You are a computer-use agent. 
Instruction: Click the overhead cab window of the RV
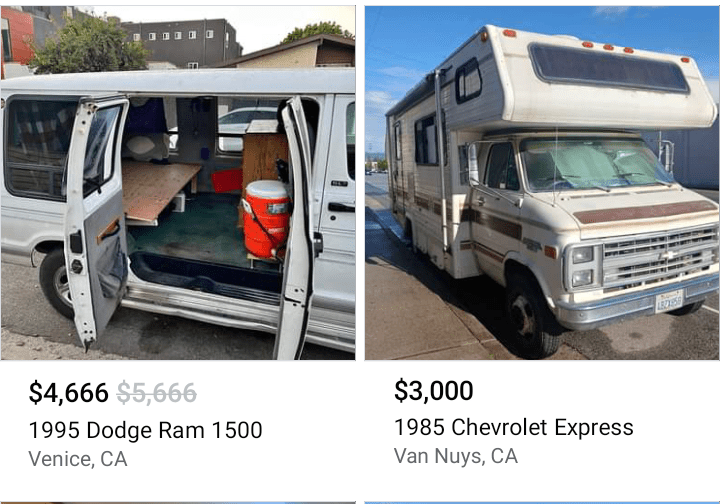[609, 68]
